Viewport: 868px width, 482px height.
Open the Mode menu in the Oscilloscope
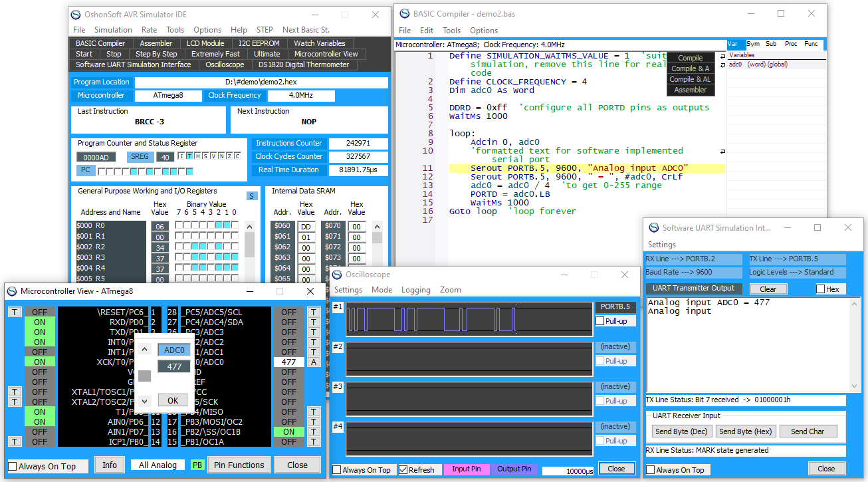click(381, 290)
